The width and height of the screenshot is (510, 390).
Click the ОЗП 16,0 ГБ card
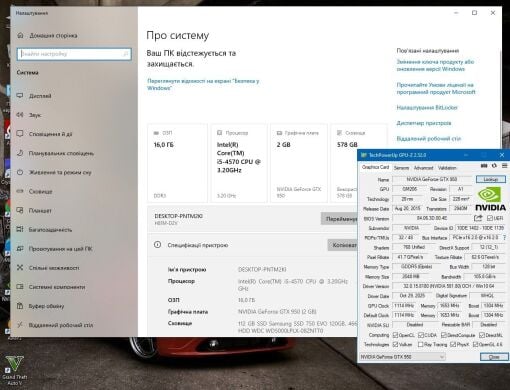[x=177, y=163]
